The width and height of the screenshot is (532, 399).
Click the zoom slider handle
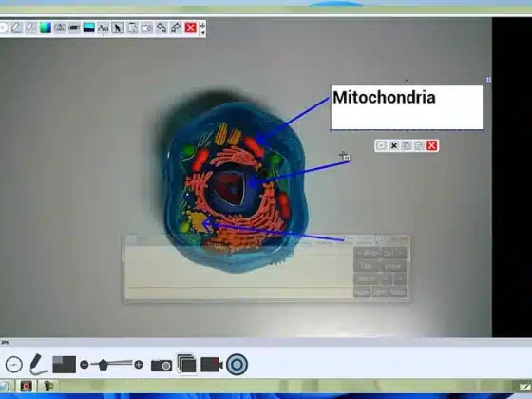[104, 365]
